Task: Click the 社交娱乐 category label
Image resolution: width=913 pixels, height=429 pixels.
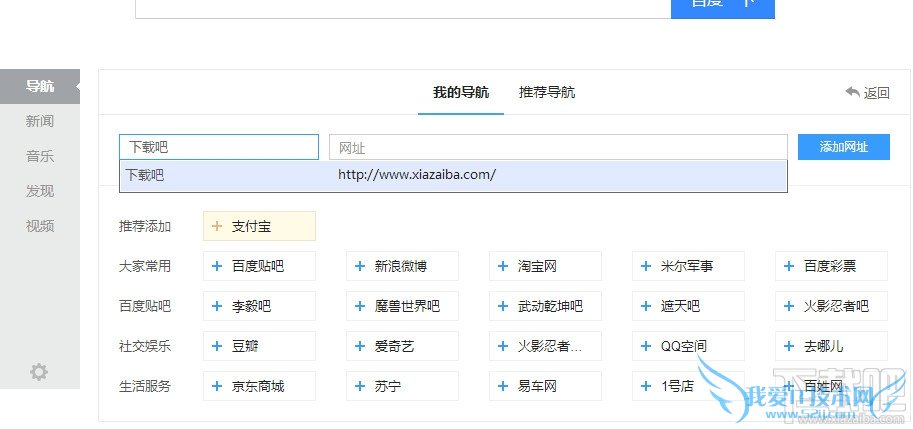Action: pos(145,346)
